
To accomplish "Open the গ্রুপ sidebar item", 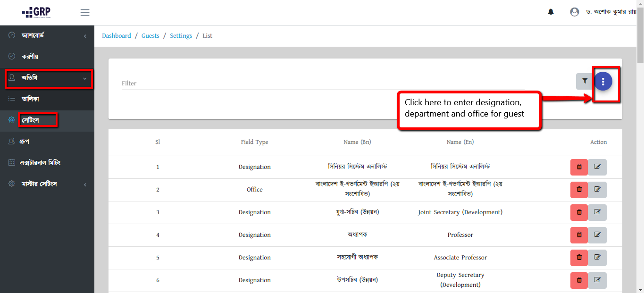I will (x=47, y=142).
